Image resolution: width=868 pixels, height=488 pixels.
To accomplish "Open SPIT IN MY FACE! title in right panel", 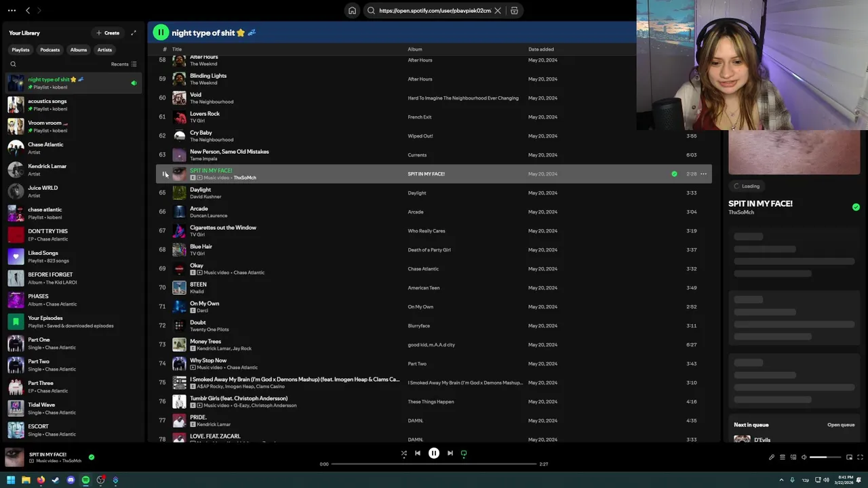I will tap(760, 203).
